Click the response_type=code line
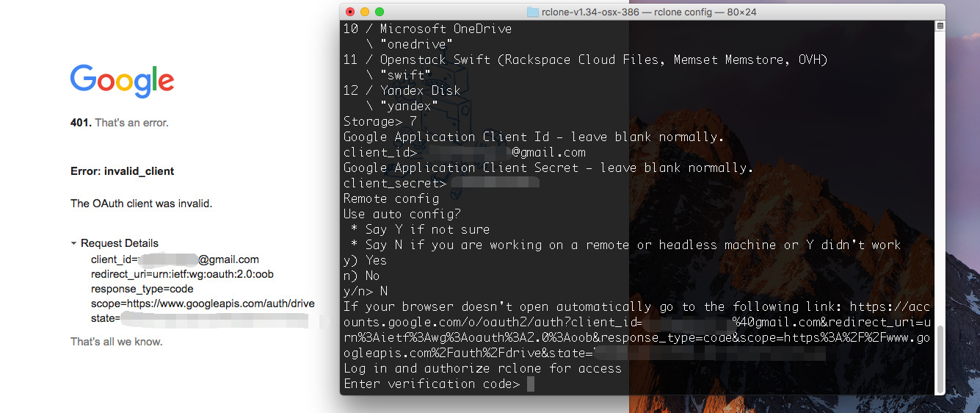Image resolution: width=980 pixels, height=413 pixels. (142, 289)
